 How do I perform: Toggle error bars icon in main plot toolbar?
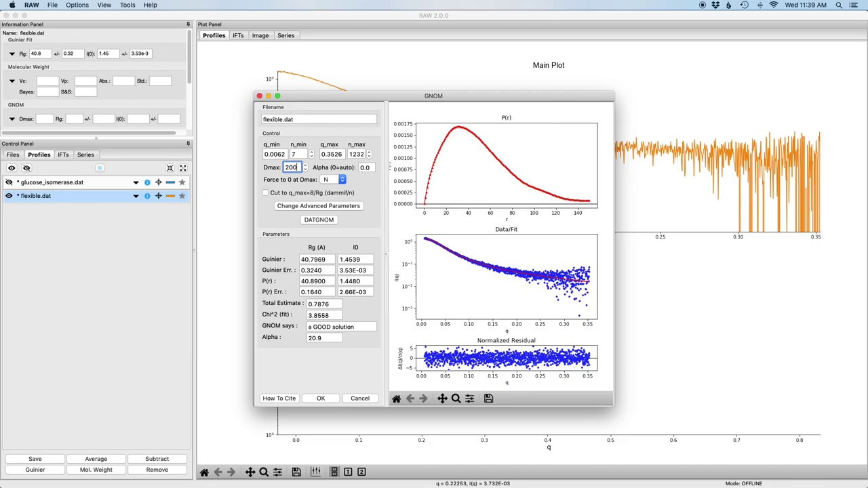(315, 472)
